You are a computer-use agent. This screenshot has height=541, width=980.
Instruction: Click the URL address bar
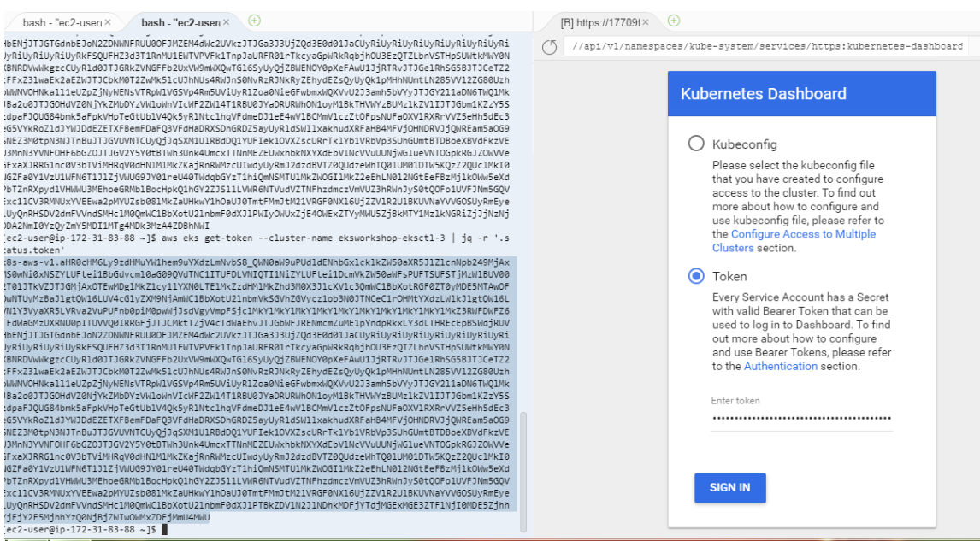pyautogui.click(x=765, y=46)
